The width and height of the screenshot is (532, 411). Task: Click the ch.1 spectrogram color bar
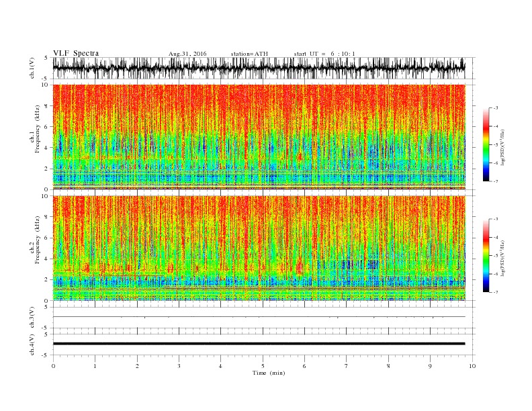click(x=486, y=144)
